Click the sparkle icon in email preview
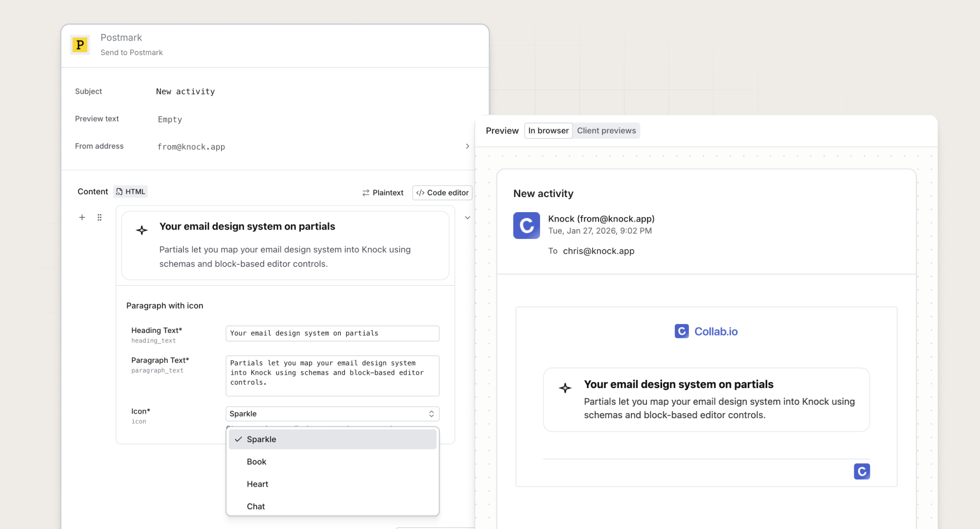Image resolution: width=980 pixels, height=529 pixels. point(565,388)
